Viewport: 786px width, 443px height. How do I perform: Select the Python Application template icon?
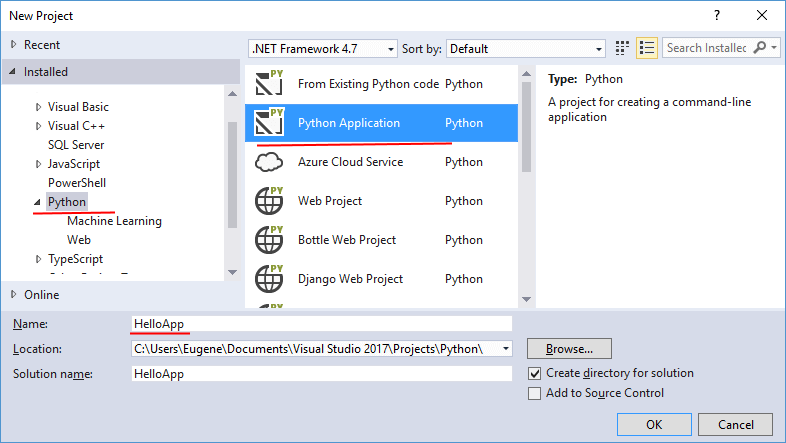coord(269,123)
